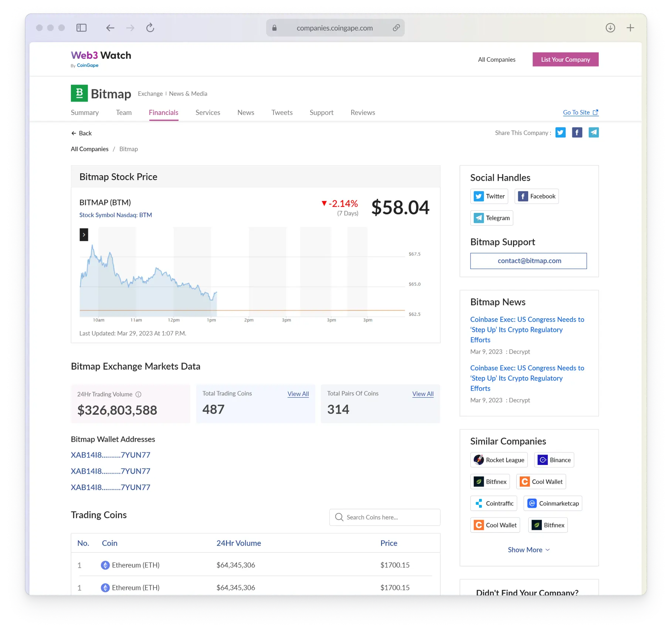Open the Team tab
Viewport: 672px width, 632px height.
click(124, 113)
